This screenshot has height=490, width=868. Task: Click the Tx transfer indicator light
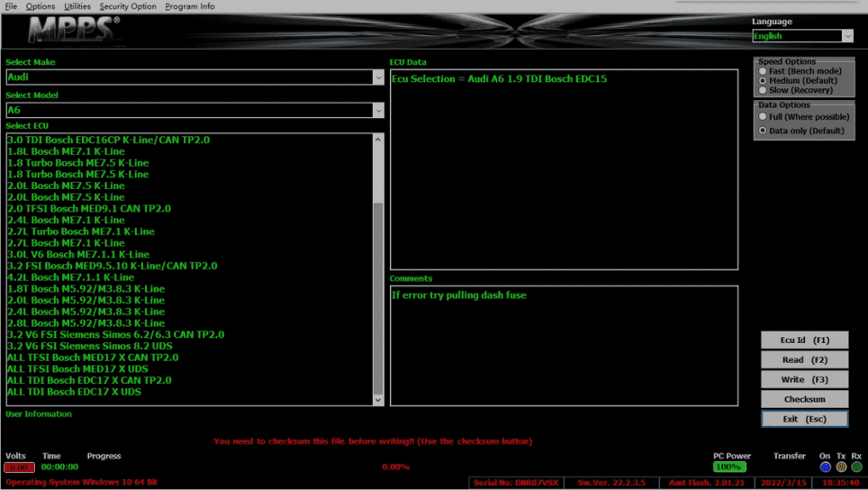(x=841, y=467)
